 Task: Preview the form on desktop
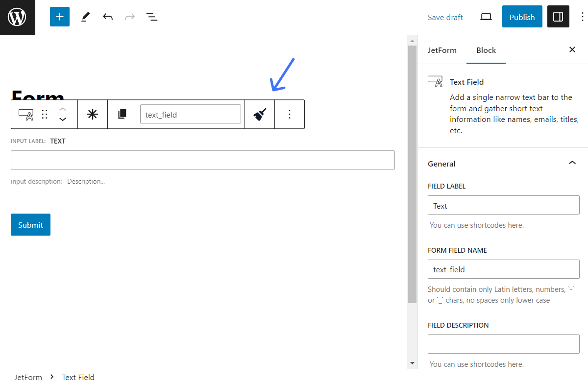486,16
